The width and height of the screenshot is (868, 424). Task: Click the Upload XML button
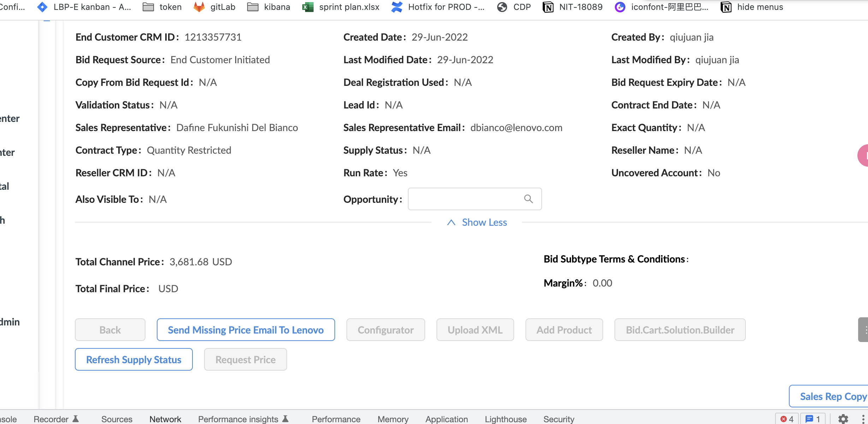[x=475, y=330]
